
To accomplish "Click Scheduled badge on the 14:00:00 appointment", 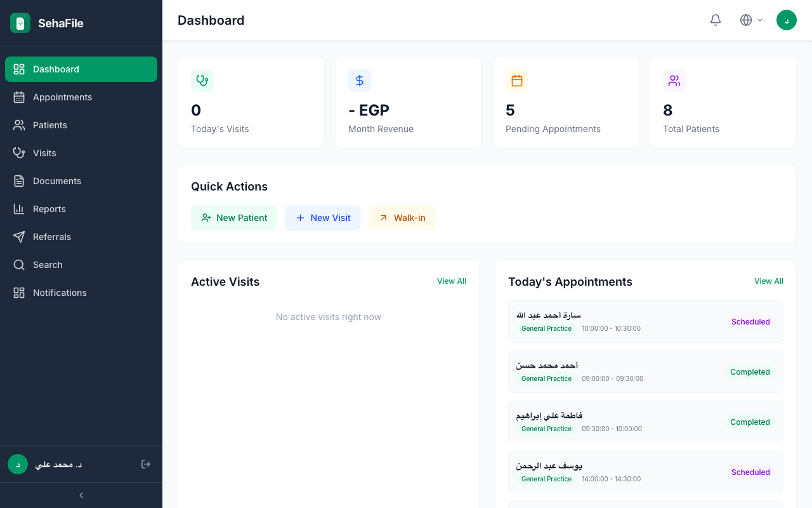I will tap(750, 472).
